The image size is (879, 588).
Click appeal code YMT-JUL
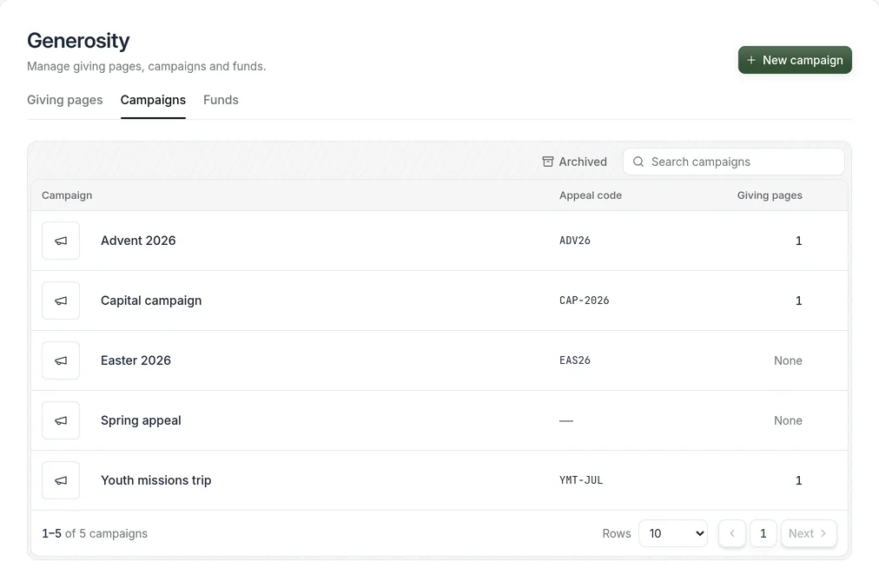pyautogui.click(x=581, y=480)
